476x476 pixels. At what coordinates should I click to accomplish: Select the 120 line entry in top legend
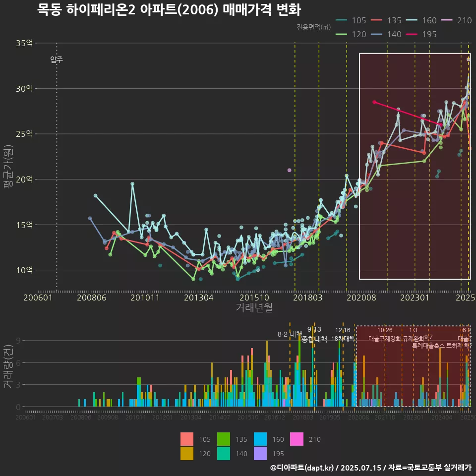click(x=351, y=34)
